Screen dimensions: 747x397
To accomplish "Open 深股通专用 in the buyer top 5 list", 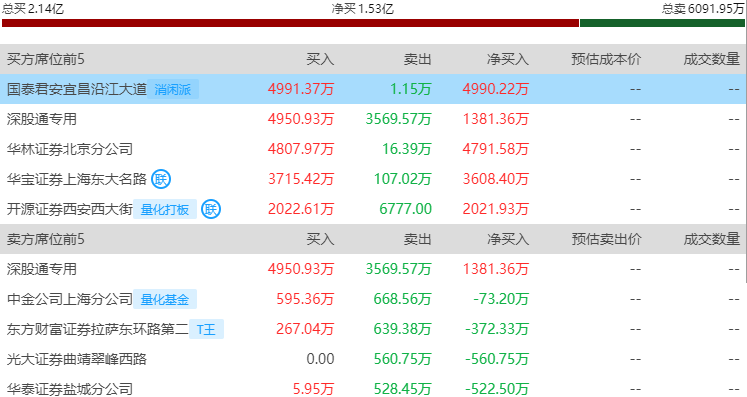I will tap(42, 119).
